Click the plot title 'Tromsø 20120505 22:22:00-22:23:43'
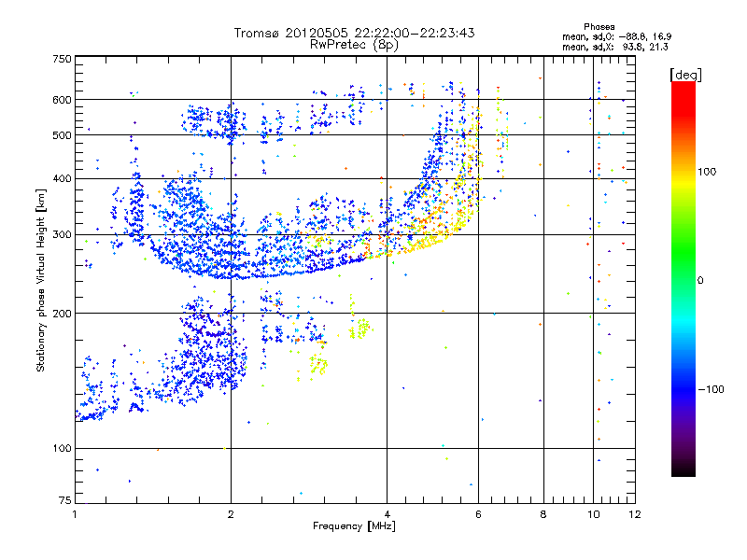This screenshot has height=560, width=747. tap(354, 33)
